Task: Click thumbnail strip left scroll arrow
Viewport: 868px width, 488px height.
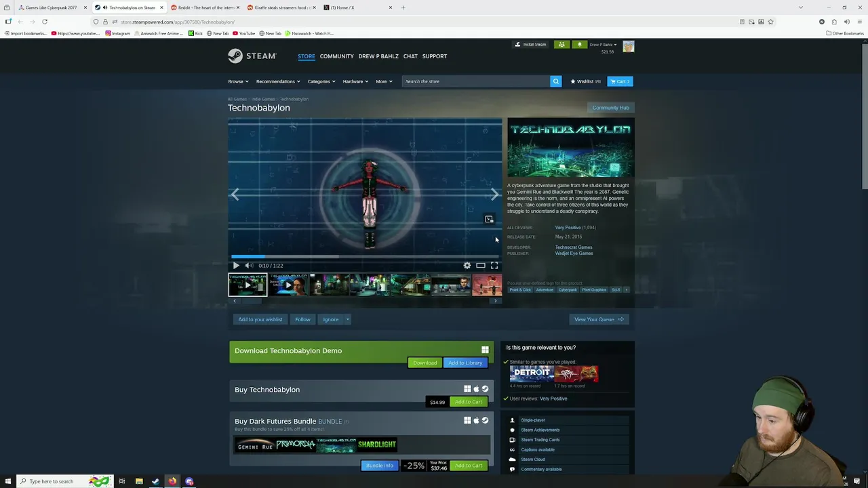Action: [x=235, y=301]
